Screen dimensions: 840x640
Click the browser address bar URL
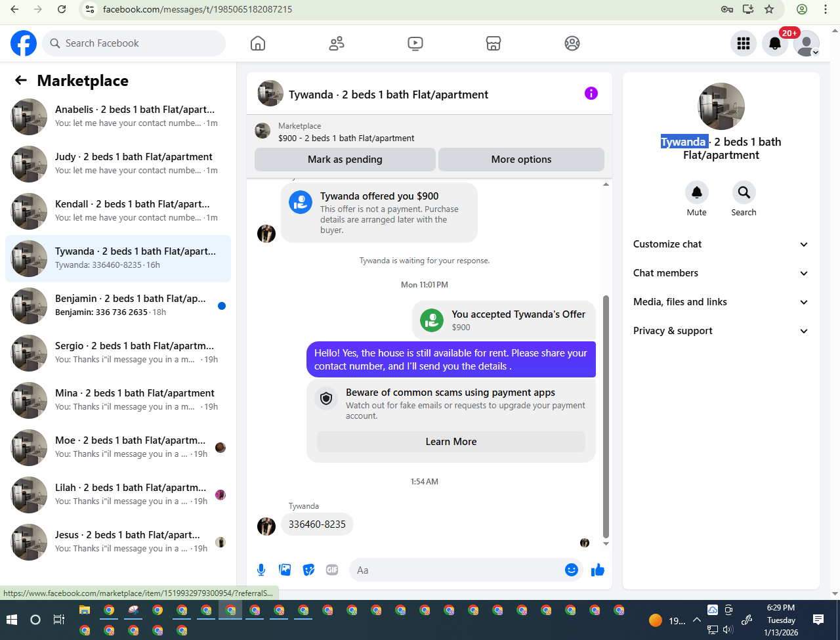pos(198,9)
